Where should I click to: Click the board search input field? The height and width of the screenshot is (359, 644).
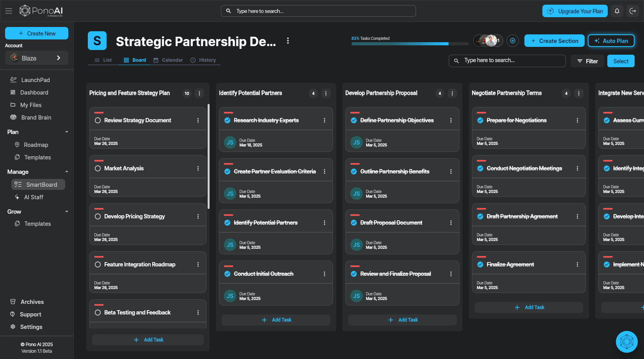[x=507, y=61]
